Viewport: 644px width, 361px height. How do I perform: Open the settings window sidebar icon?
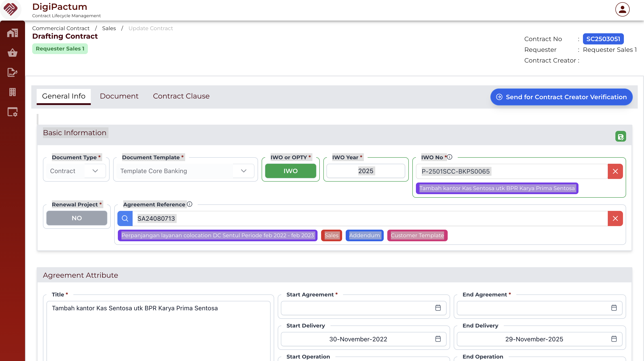point(12,112)
